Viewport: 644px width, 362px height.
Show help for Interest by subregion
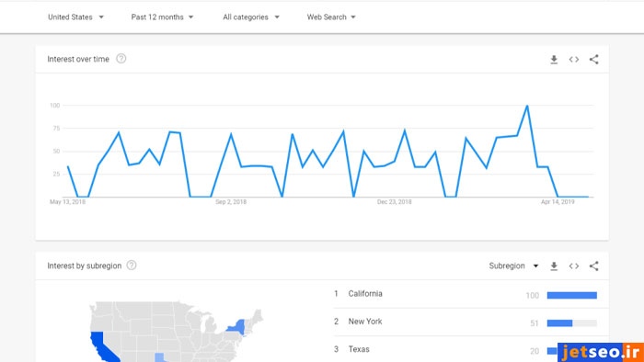(x=132, y=266)
